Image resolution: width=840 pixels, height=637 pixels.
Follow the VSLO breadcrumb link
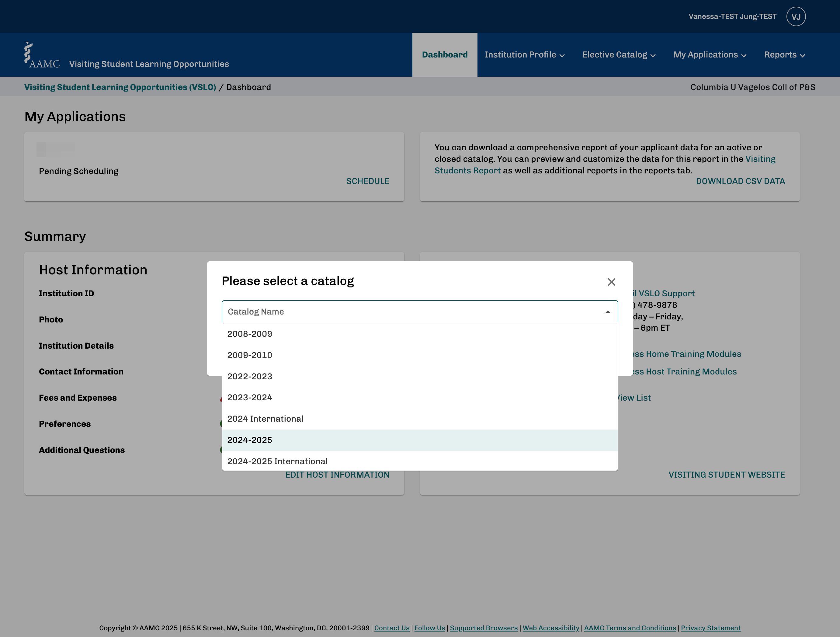[x=120, y=87]
